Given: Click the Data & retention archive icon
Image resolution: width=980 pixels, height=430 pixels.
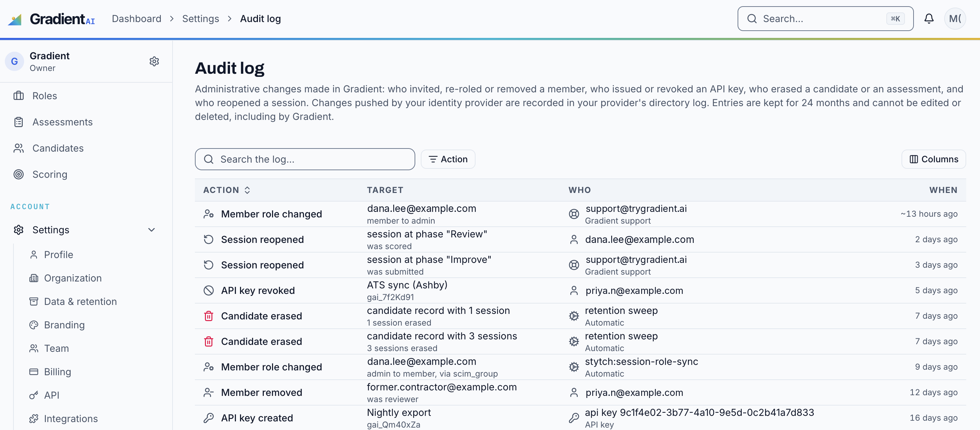Looking at the screenshot, I should tap(34, 301).
